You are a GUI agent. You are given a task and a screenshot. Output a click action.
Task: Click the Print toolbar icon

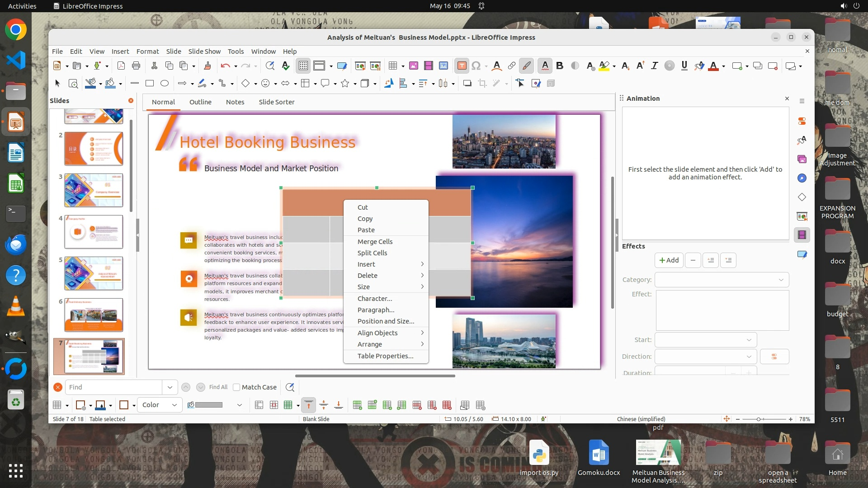point(136,66)
